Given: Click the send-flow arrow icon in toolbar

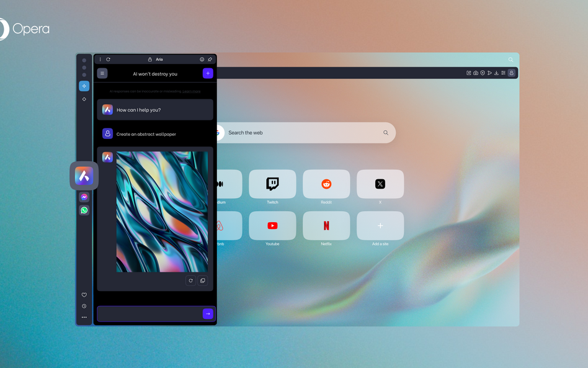Looking at the screenshot, I should (489, 73).
